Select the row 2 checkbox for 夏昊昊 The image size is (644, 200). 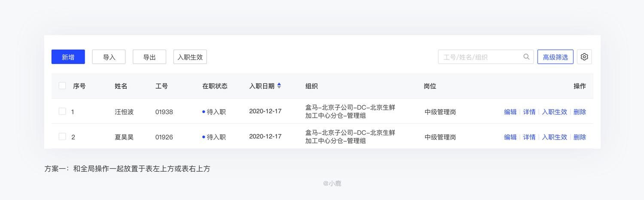point(62,137)
